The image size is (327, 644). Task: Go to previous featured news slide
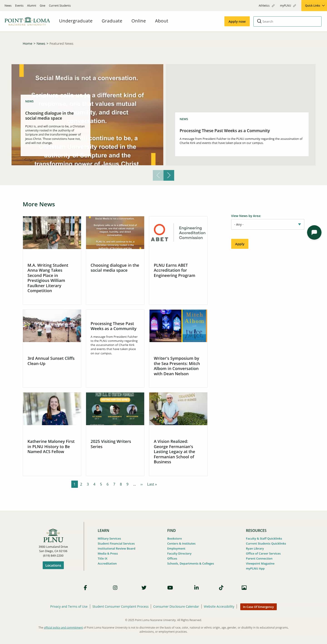click(x=158, y=175)
